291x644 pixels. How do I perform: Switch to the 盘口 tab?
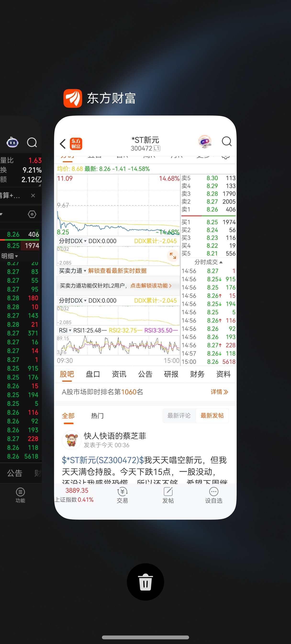(93, 374)
